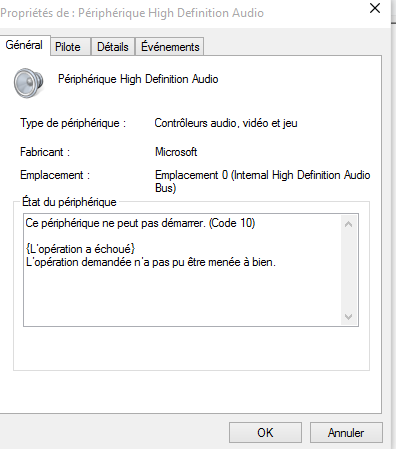Image resolution: width=396 pixels, height=449 pixels.
Task: Click the "Microsoft" manufacturer value
Action: click(x=176, y=152)
